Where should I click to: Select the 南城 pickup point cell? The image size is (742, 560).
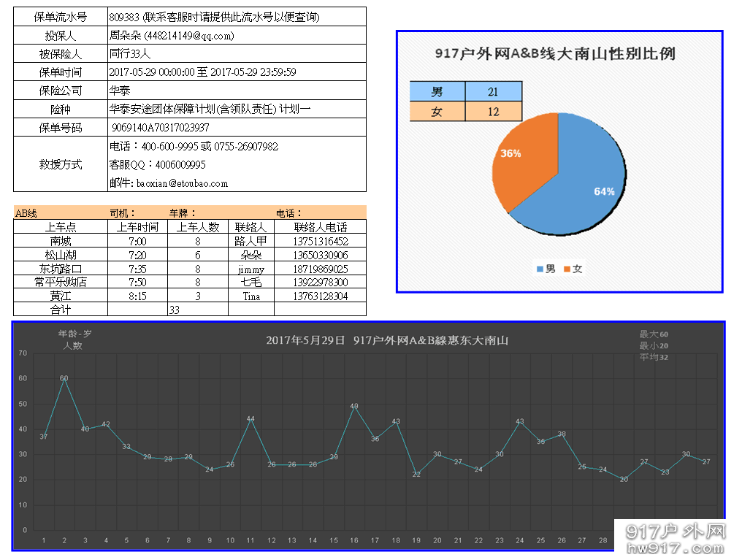pyautogui.click(x=61, y=241)
